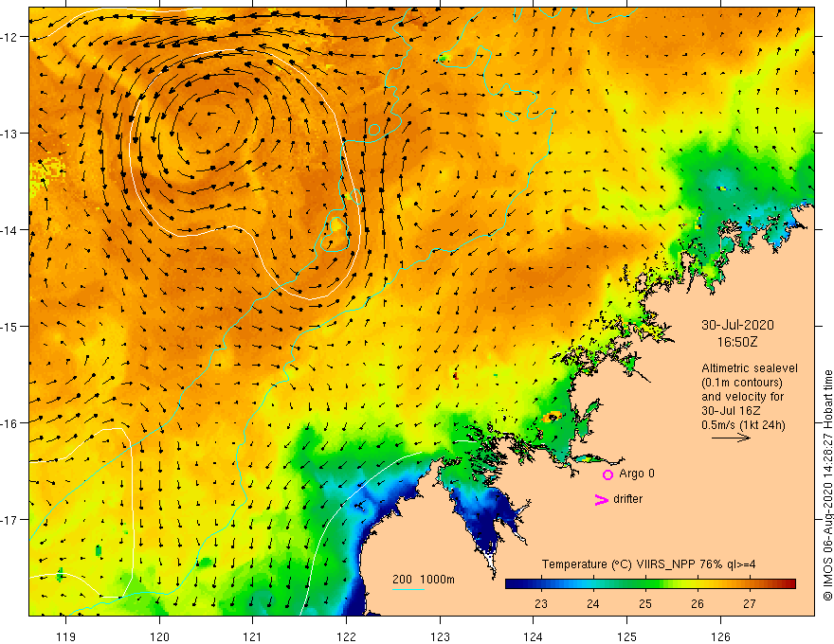Click the latitude -17 axis label

pyautogui.click(x=9, y=519)
